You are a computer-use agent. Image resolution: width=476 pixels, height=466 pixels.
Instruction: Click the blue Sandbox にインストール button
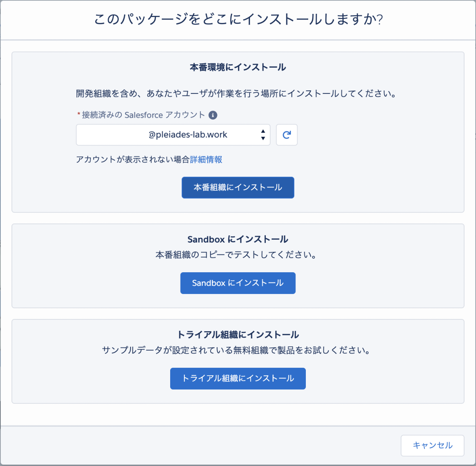[238, 283]
